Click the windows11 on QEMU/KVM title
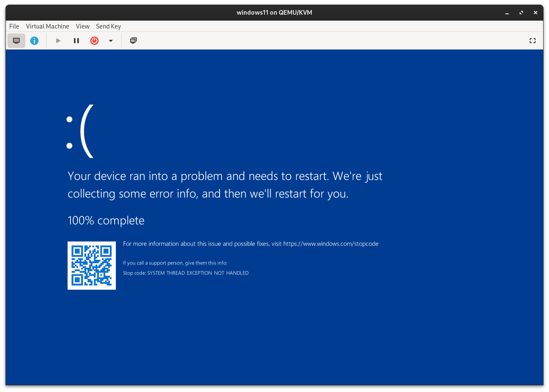 coord(274,13)
